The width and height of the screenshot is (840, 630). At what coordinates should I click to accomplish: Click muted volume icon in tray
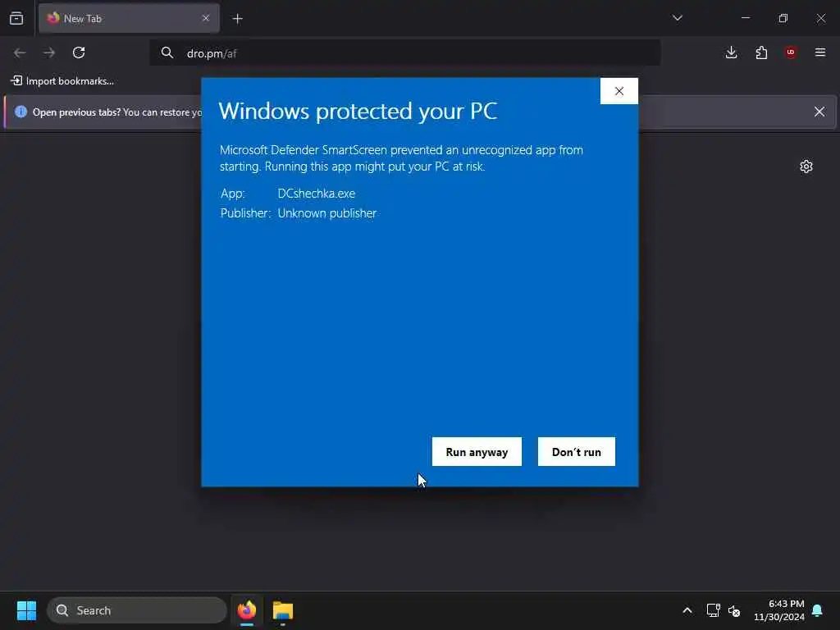pyautogui.click(x=734, y=610)
